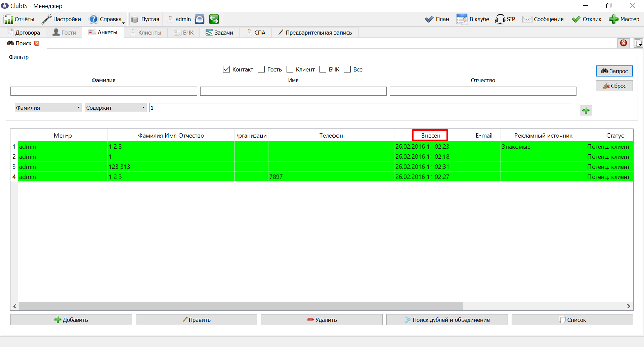Expand the Фамилия field dropdown

tap(79, 107)
